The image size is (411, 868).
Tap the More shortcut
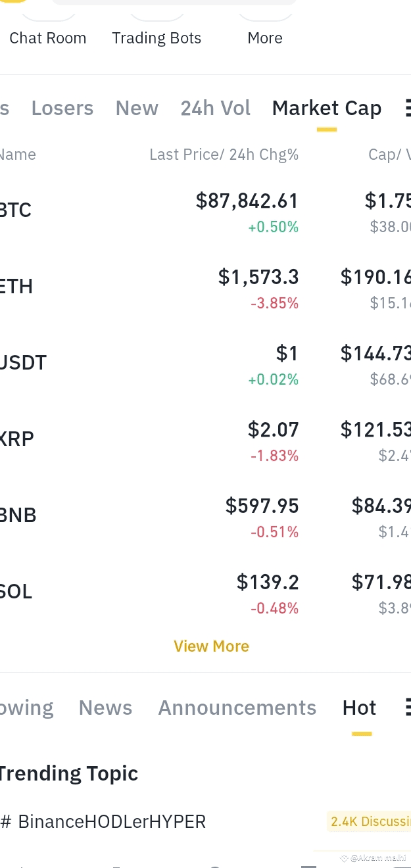265,38
